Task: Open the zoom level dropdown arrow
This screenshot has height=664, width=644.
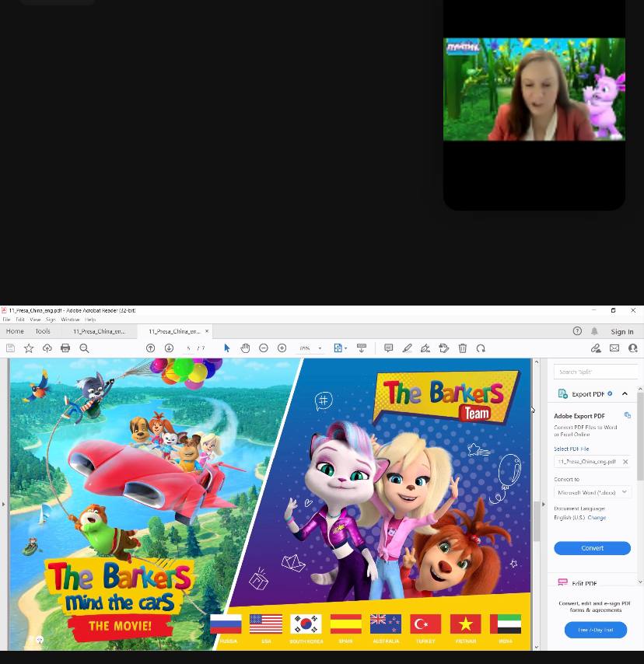Action: coord(320,348)
